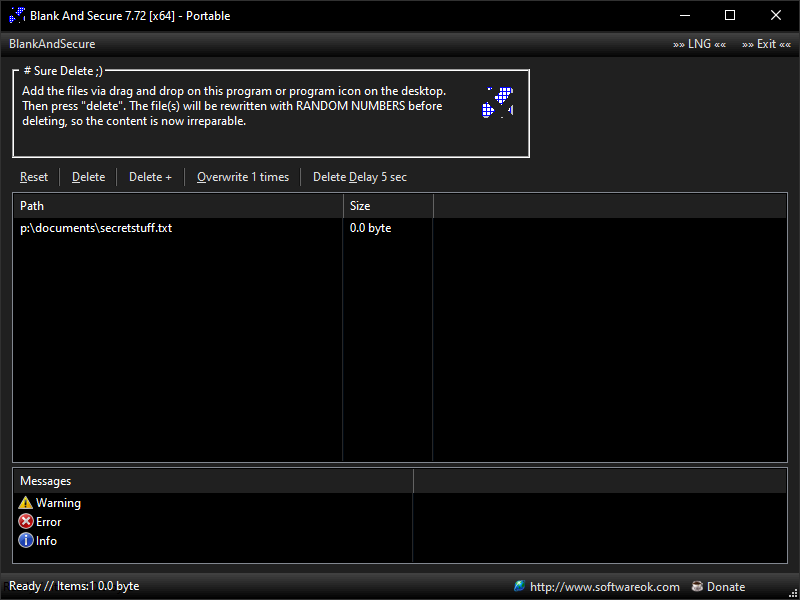
Task: Sort the list by Path column header
Action: click(x=177, y=206)
